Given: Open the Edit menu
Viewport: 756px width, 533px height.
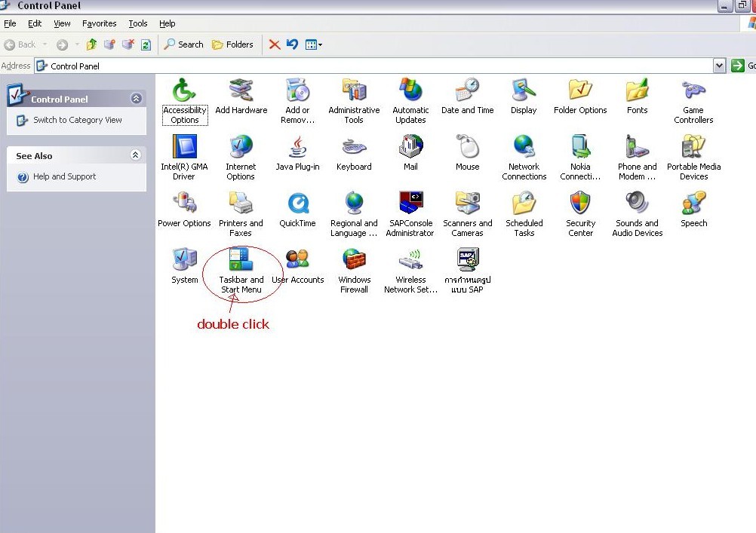Looking at the screenshot, I should pyautogui.click(x=35, y=23).
